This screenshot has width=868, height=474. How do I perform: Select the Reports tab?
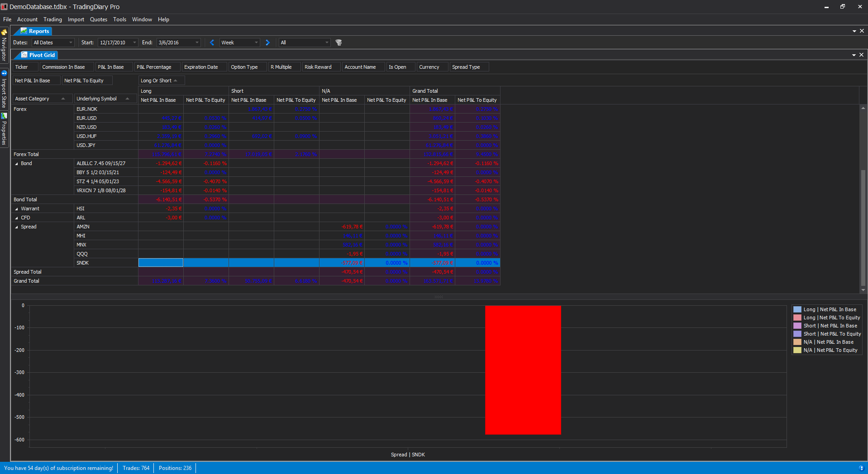pyautogui.click(x=35, y=31)
